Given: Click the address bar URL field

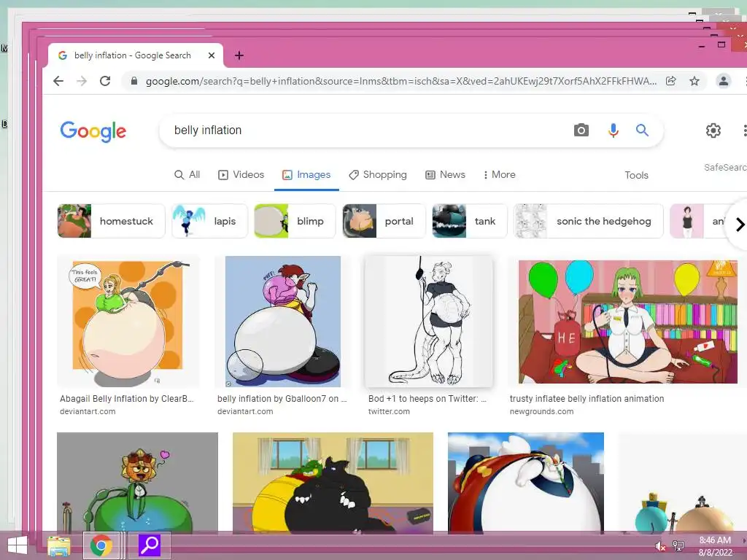Looking at the screenshot, I should click(x=401, y=81).
